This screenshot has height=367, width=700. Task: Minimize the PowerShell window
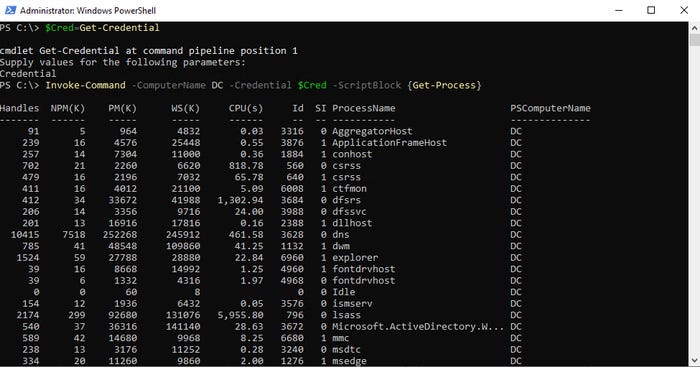tap(619, 10)
